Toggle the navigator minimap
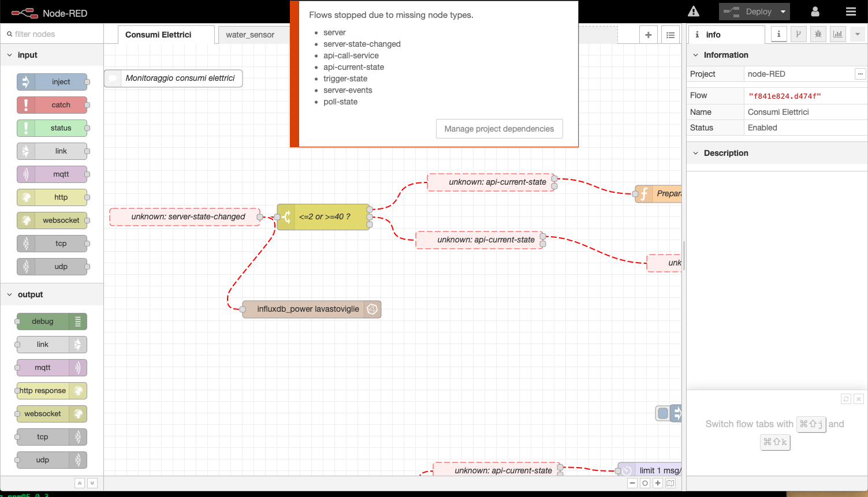Screen dimensions: 868x497 [670, 483]
